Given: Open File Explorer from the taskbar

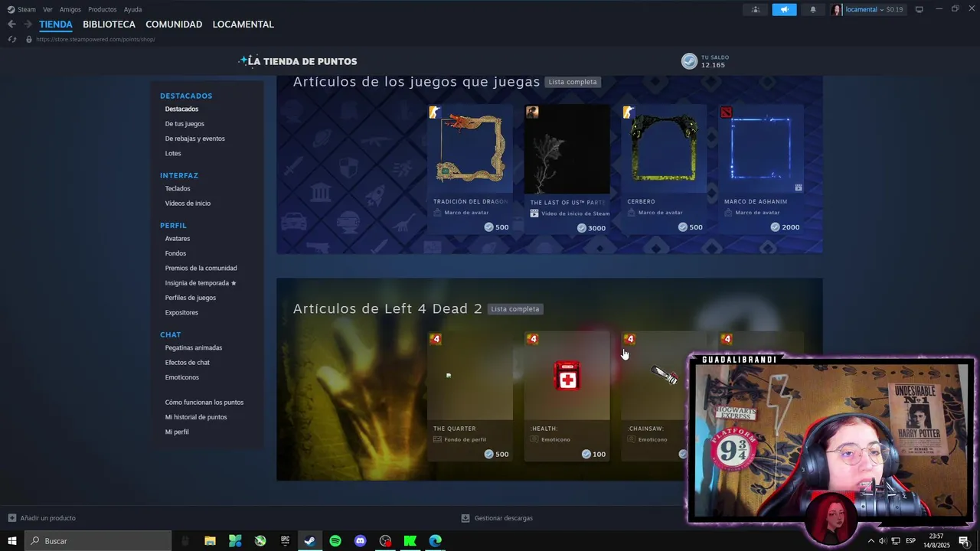Looking at the screenshot, I should point(210,541).
